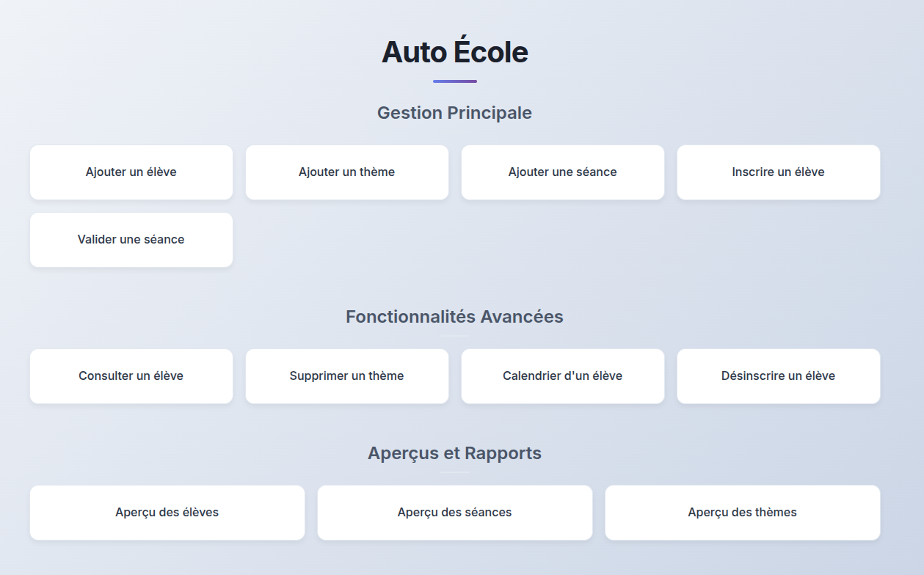This screenshot has width=924, height=575.
Task: View "Aperçu des séances"
Action: click(454, 512)
